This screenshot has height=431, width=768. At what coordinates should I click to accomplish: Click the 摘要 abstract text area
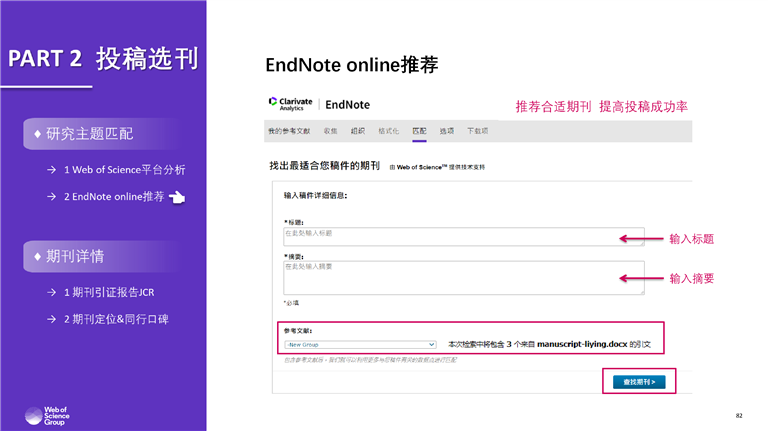[x=464, y=278]
